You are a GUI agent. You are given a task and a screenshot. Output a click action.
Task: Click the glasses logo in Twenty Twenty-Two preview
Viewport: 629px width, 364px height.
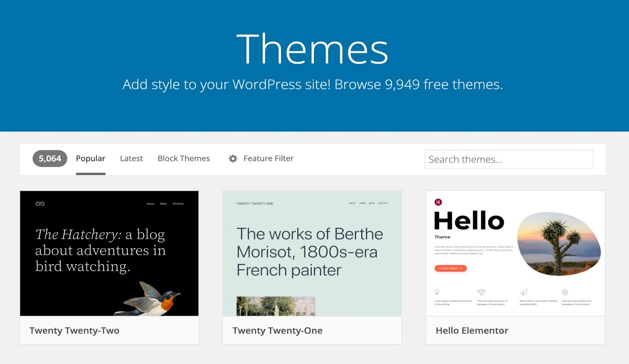coord(40,203)
